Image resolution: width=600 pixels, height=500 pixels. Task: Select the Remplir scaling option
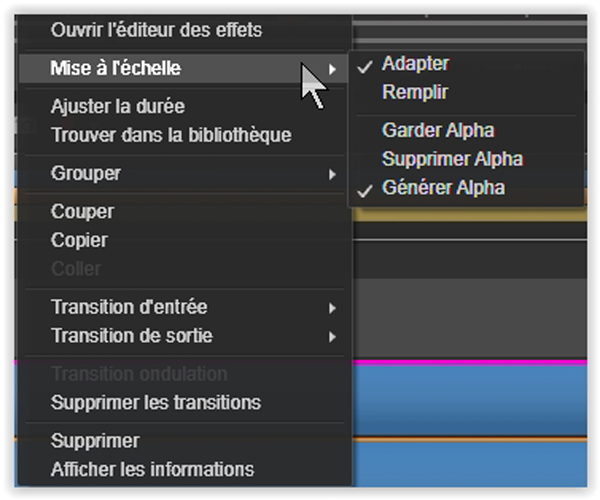pos(415,92)
